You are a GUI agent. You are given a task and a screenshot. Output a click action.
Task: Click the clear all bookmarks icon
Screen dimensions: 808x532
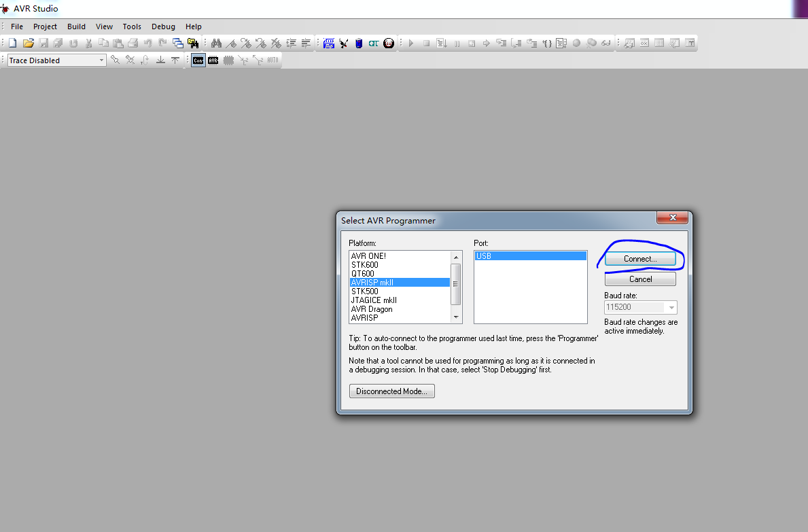276,43
